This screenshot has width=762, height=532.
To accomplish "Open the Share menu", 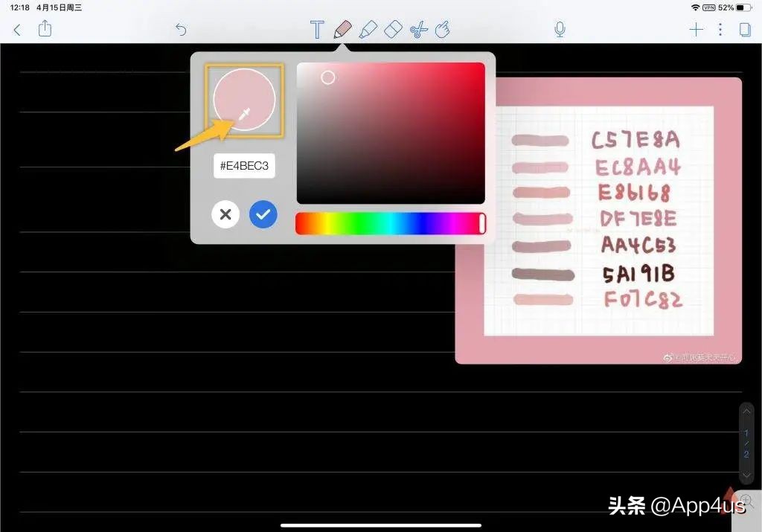I will coord(45,29).
